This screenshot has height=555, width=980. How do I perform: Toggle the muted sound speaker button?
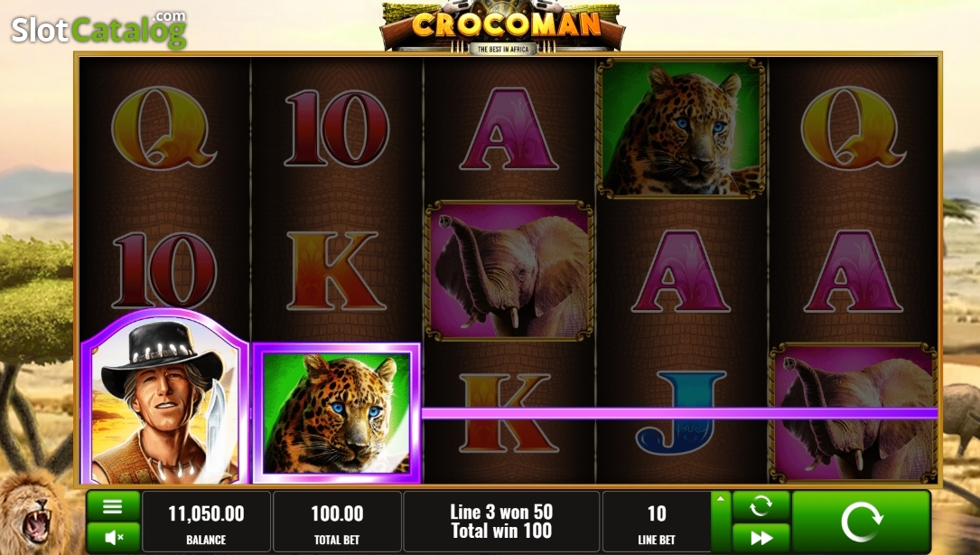click(x=113, y=538)
